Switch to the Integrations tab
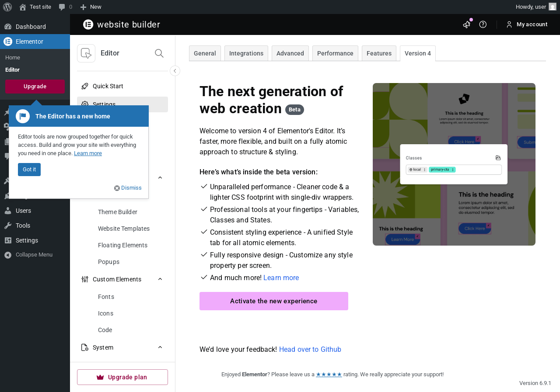Viewport: 560px width, 392px height. 246,53
